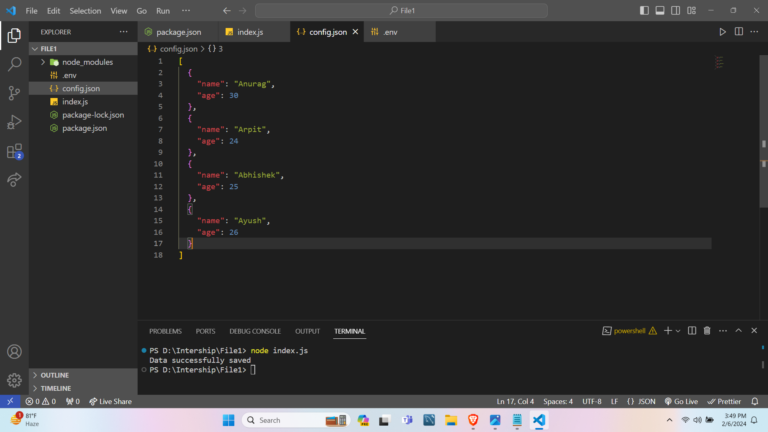Toggle the secondary side bar layout icon

(x=675, y=10)
